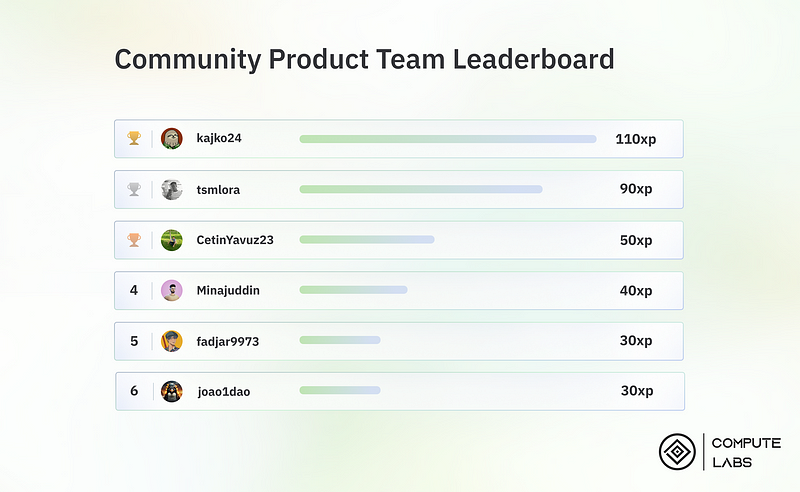Click tsmlora's xp progress bar
The width and height of the screenshot is (800, 492).
point(420,189)
